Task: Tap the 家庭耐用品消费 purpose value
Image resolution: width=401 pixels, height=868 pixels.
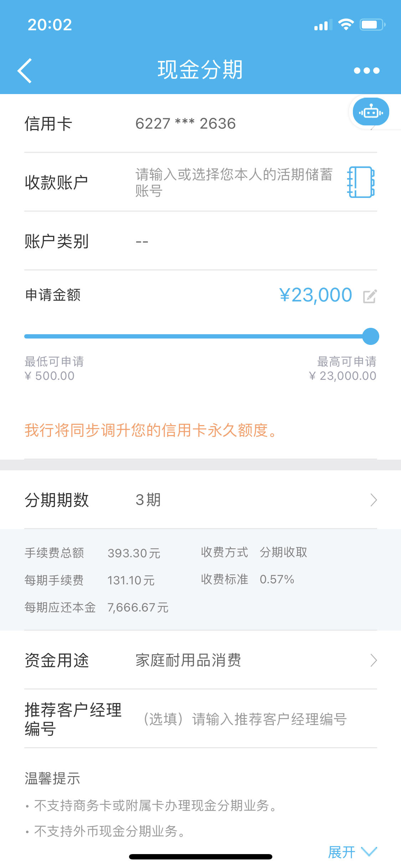Action: coord(188,660)
